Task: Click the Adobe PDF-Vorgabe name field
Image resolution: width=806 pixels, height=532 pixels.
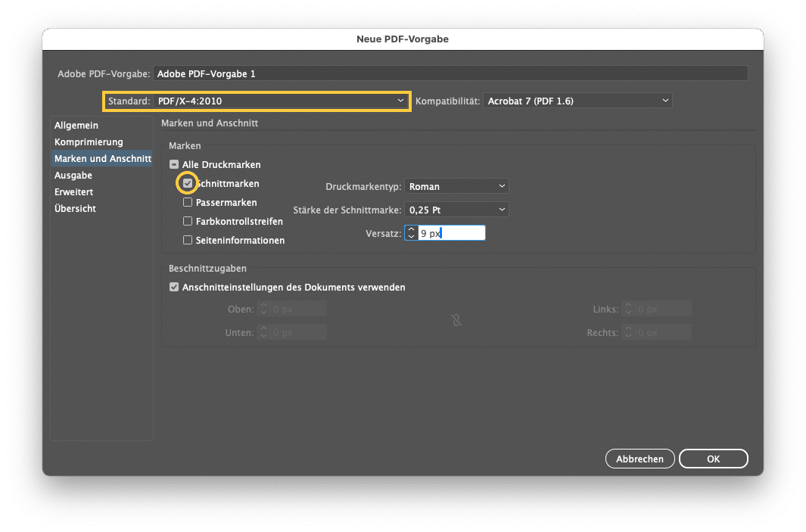Action: [x=450, y=73]
